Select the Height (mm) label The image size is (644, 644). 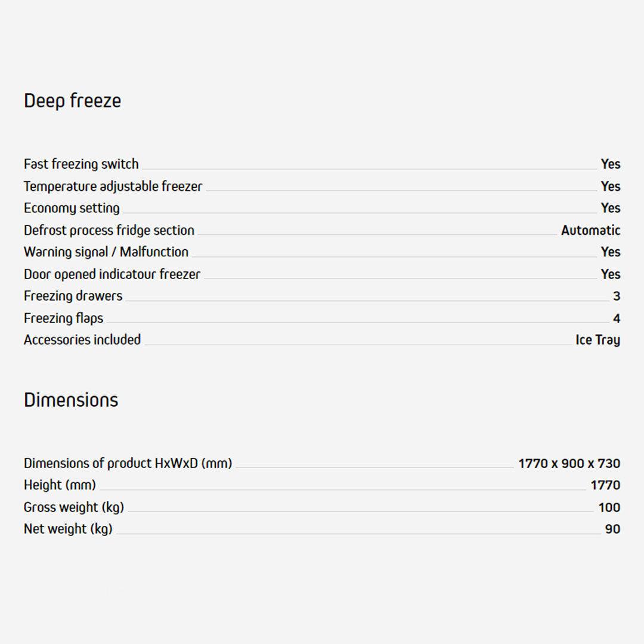coord(60,485)
